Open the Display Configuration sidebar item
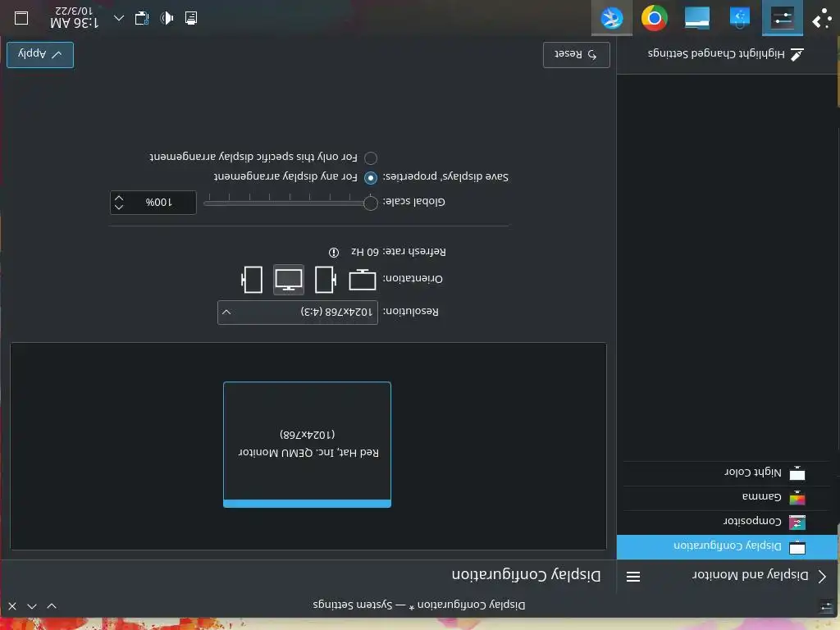 click(x=728, y=547)
